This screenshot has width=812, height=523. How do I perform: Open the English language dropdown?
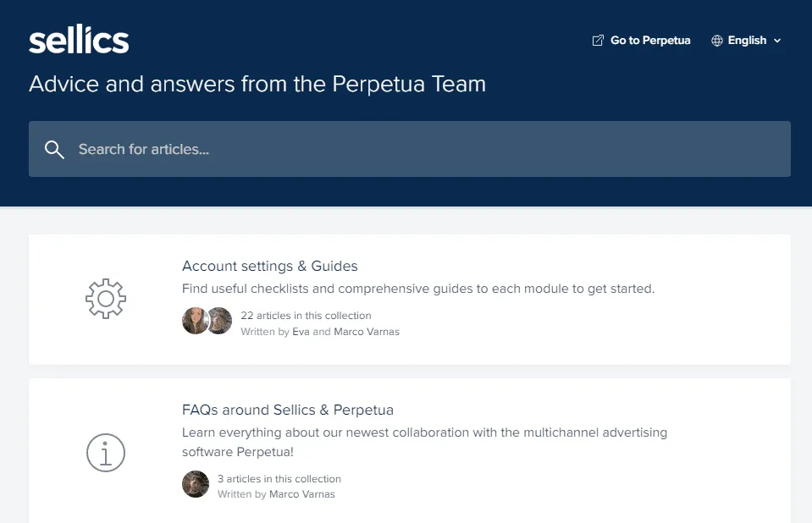tap(746, 40)
